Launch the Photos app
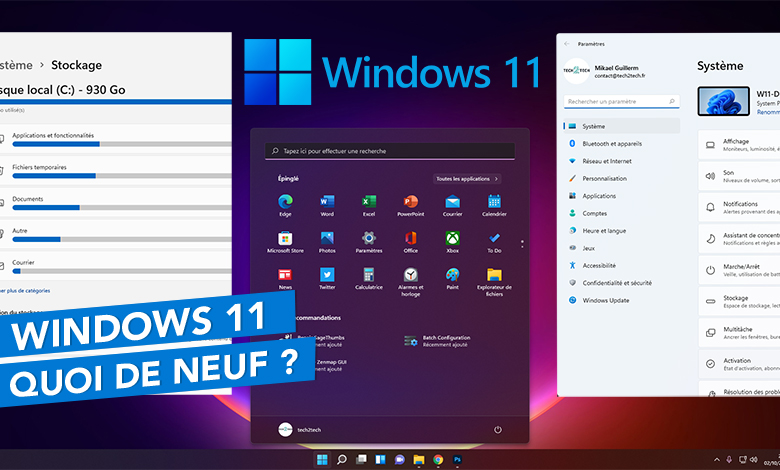This screenshot has width=780, height=470. pos(327,242)
